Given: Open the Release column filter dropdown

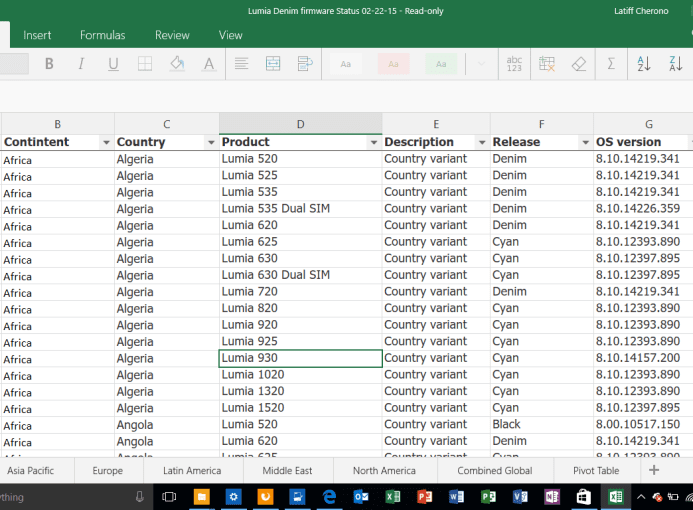Looking at the screenshot, I should pos(586,142).
